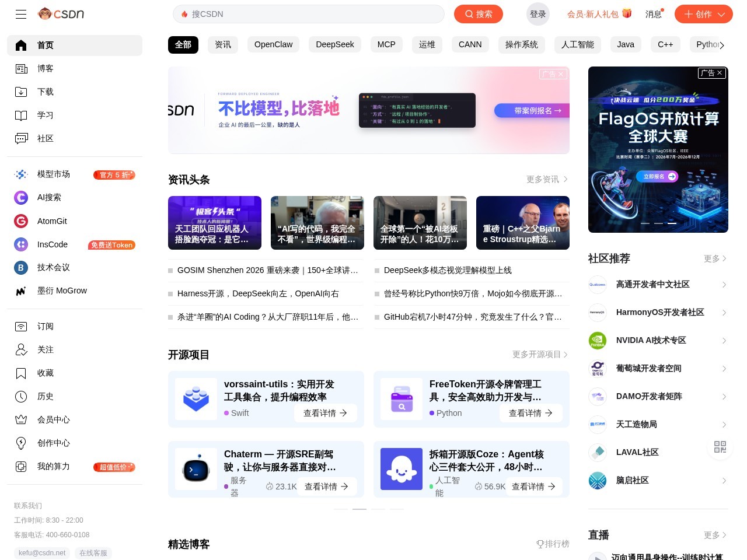Screen dimensions: 747x560
Task: Close the FlagOS sidebar advertisement
Action: click(720, 73)
